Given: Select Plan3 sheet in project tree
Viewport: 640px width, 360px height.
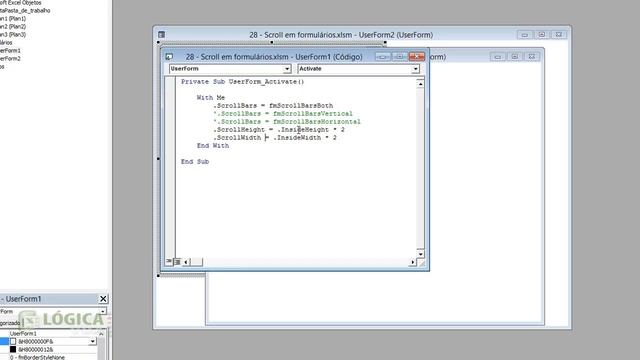Looking at the screenshot, I should (13, 35).
